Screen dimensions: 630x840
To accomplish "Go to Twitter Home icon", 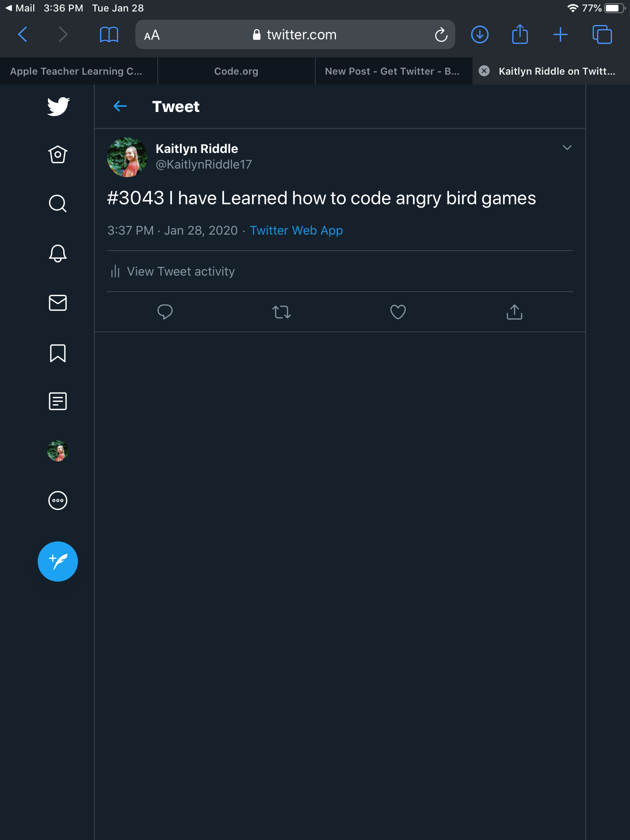I will click(57, 155).
